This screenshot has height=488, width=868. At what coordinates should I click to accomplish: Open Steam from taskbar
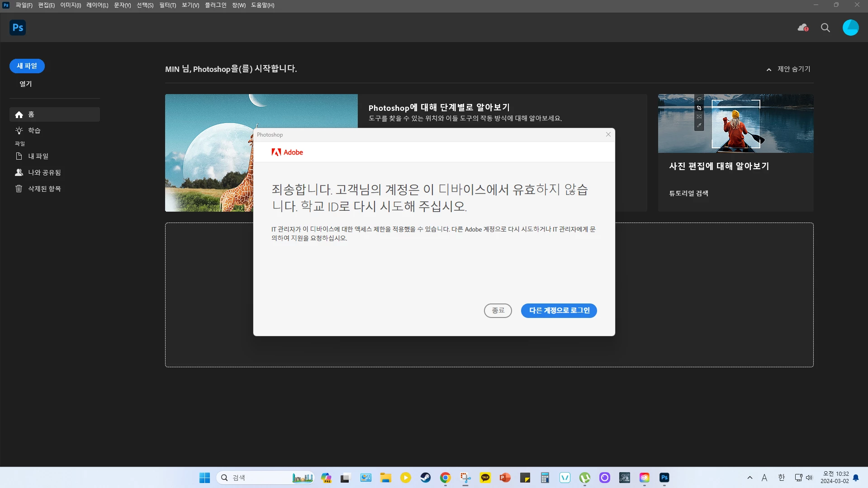(x=426, y=478)
